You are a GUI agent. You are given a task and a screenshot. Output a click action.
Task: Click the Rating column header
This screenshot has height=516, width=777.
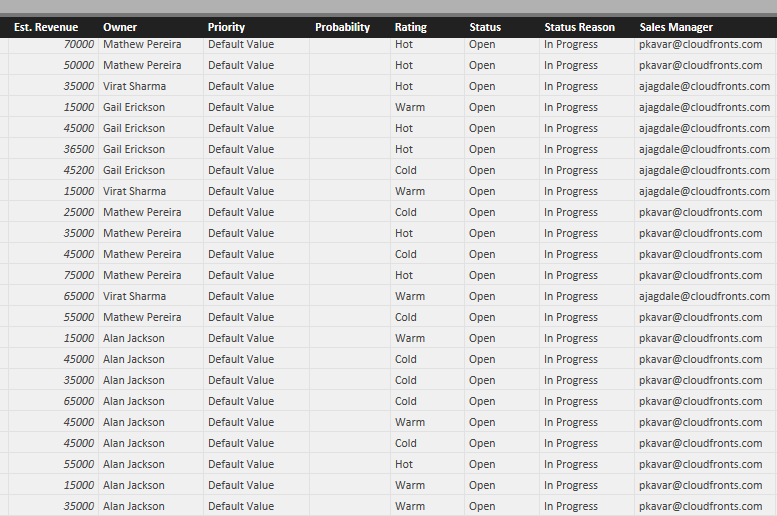pos(410,27)
